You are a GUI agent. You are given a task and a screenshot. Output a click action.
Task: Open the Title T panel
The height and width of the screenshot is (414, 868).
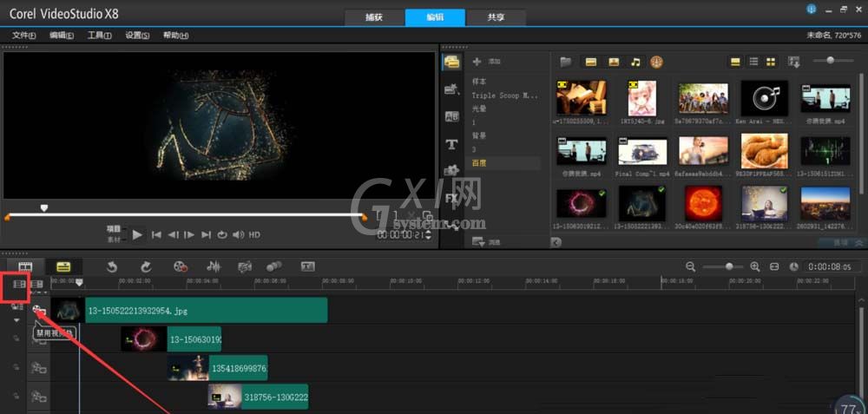click(x=451, y=144)
